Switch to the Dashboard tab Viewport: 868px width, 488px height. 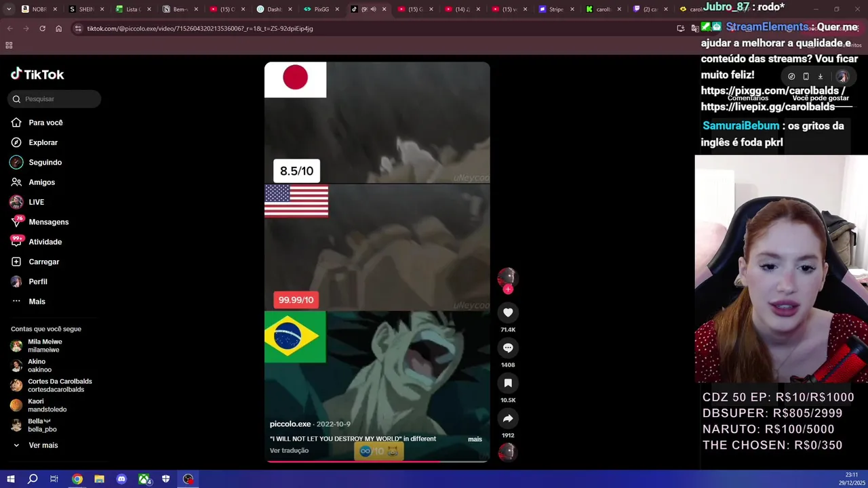click(273, 9)
